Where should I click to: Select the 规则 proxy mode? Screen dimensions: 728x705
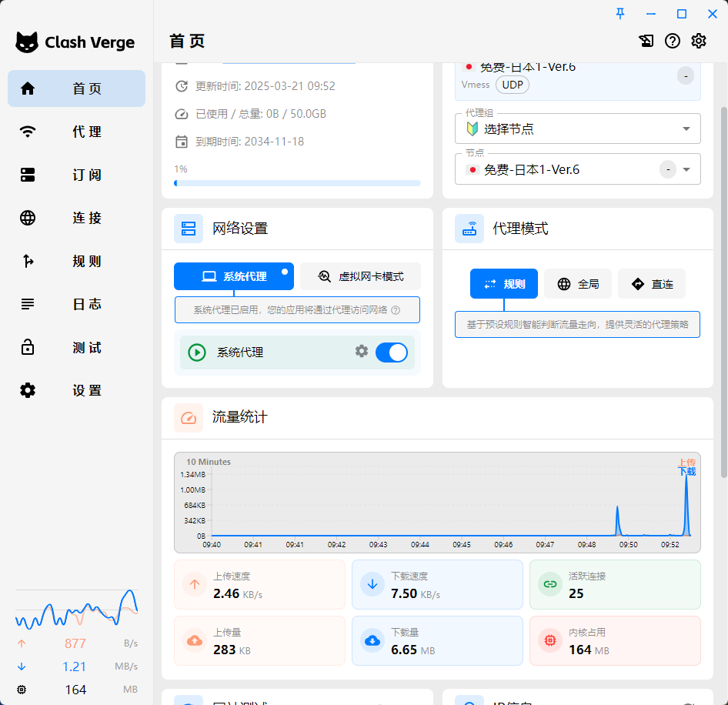[x=504, y=284]
